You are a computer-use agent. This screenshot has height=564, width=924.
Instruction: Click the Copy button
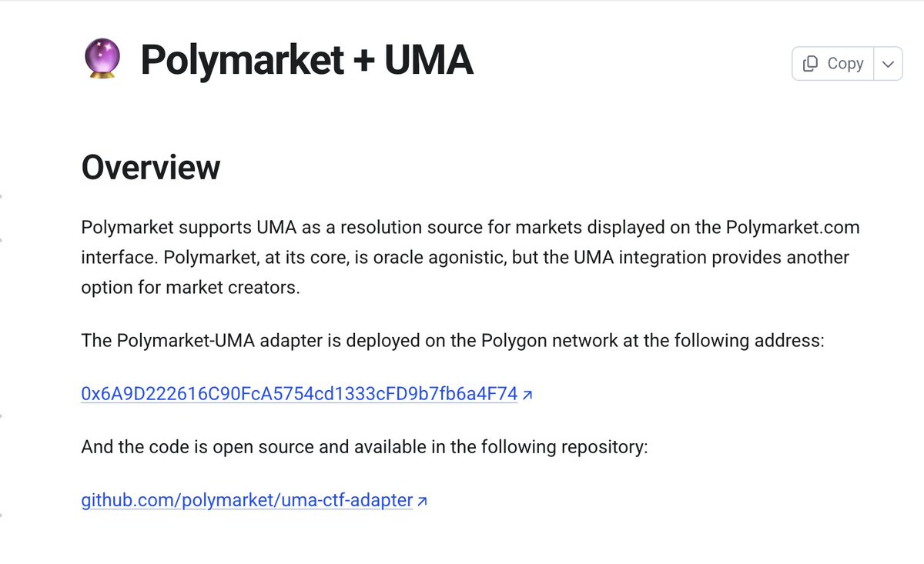832,64
